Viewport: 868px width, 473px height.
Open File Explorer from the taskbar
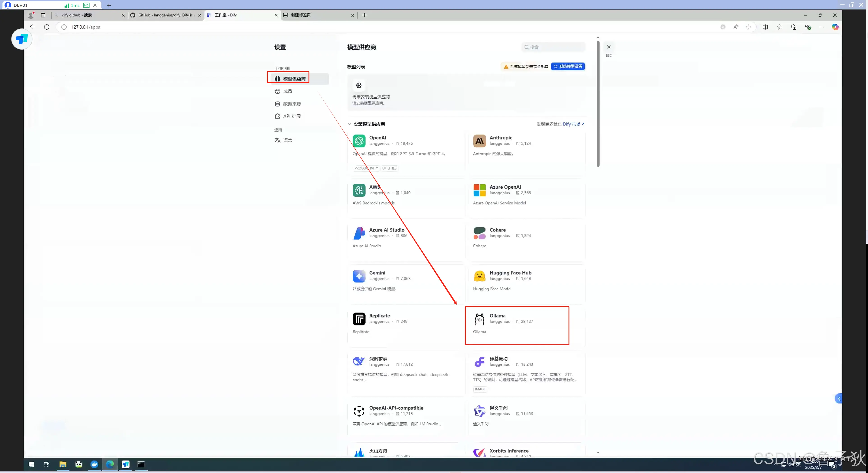point(63,464)
